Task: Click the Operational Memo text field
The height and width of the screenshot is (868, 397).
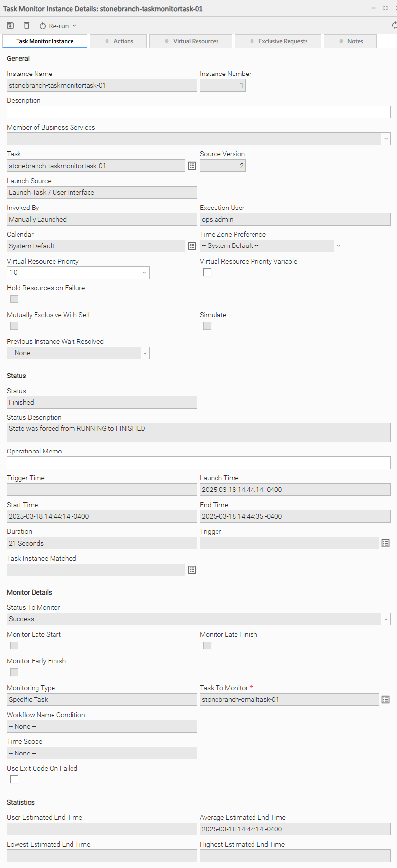Action: pyautogui.click(x=198, y=463)
